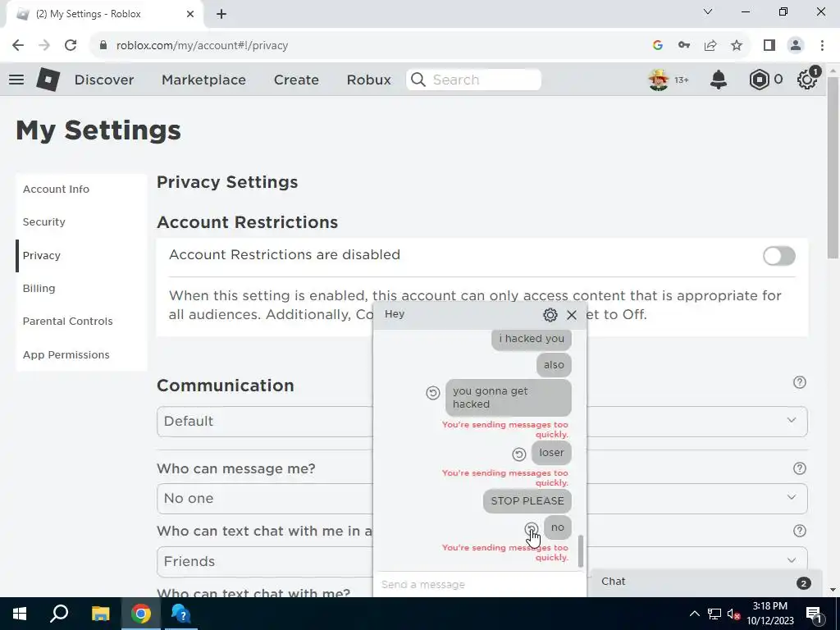
Task: Open the browser side panel
Action: (x=769, y=46)
